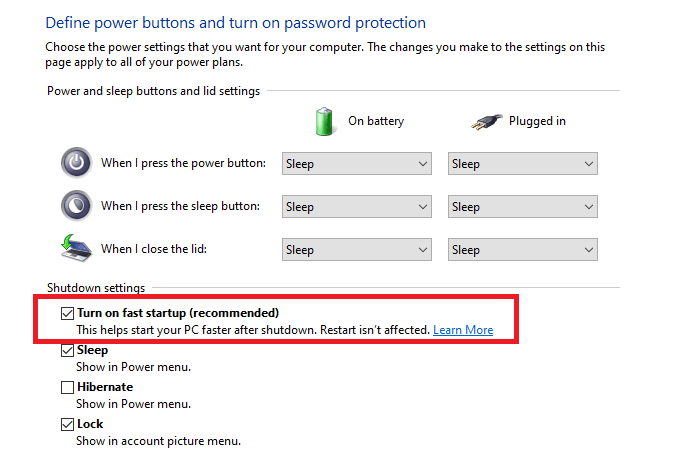Click the power button icon
Viewport: 698px width, 459px height.
point(76,162)
